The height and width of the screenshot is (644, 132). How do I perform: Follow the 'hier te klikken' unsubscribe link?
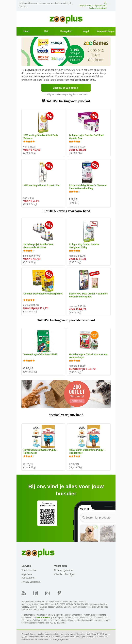click(x=43, y=617)
